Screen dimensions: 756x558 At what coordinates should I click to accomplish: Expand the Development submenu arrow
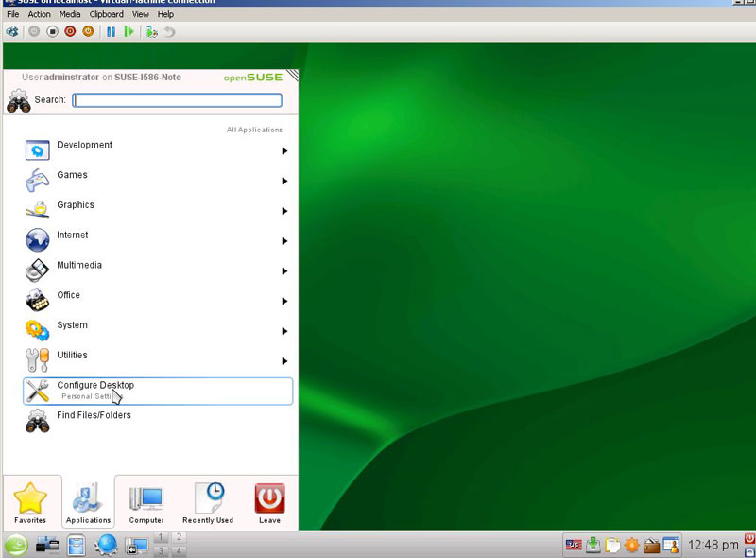coord(284,151)
